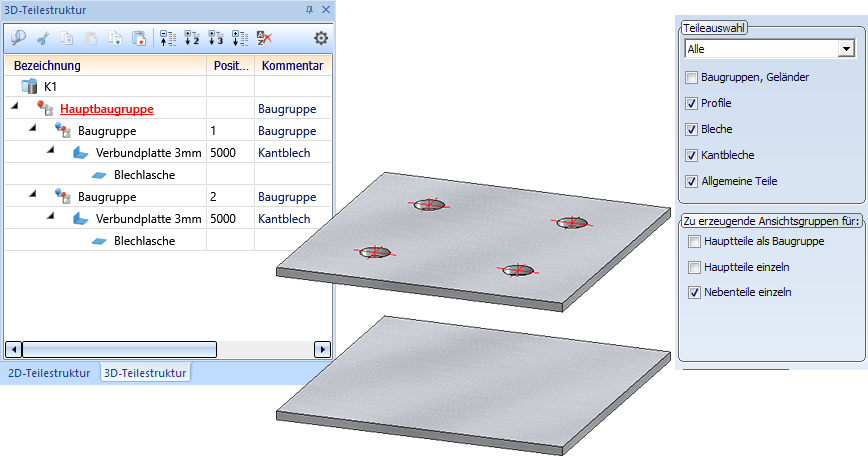Collapse all tree levels icon
The image size is (868, 456).
[168, 38]
